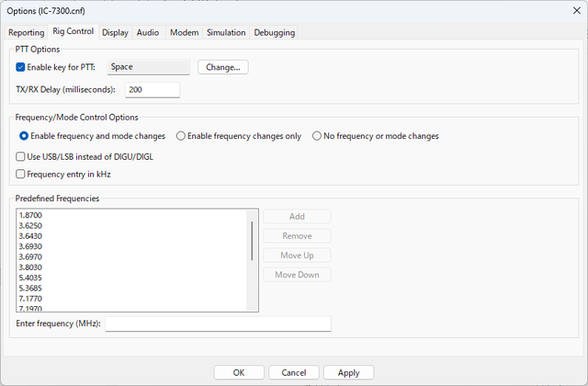
Task: Switch to the Debugging tab
Action: (275, 33)
